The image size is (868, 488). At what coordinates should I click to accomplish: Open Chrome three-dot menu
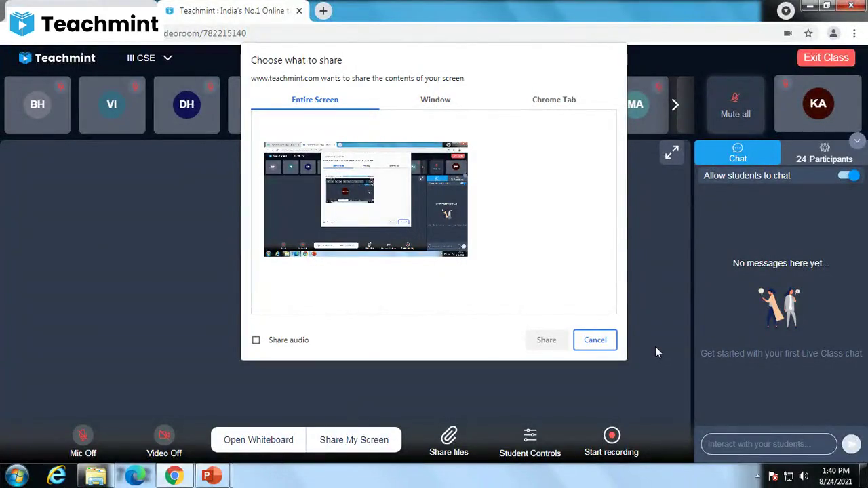pyautogui.click(x=854, y=33)
